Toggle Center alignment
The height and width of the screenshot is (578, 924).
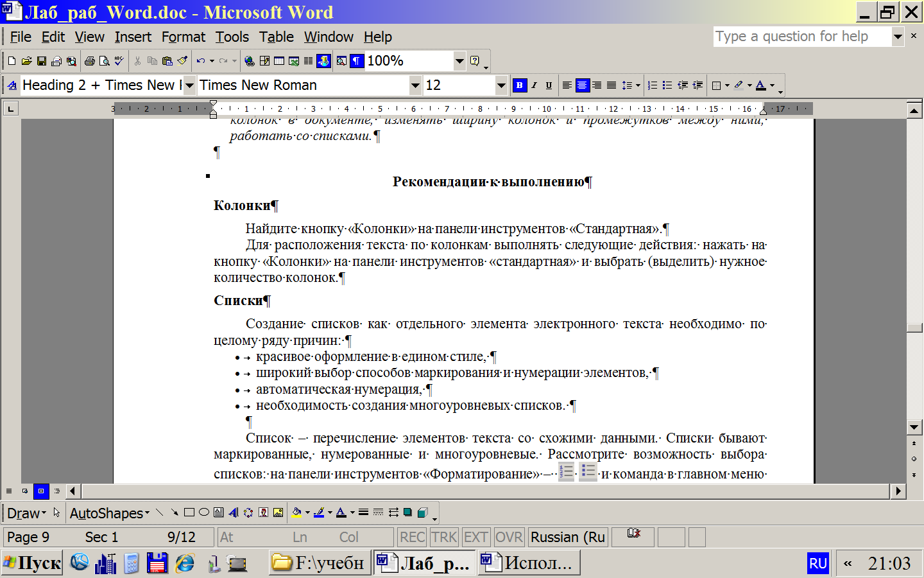(583, 85)
